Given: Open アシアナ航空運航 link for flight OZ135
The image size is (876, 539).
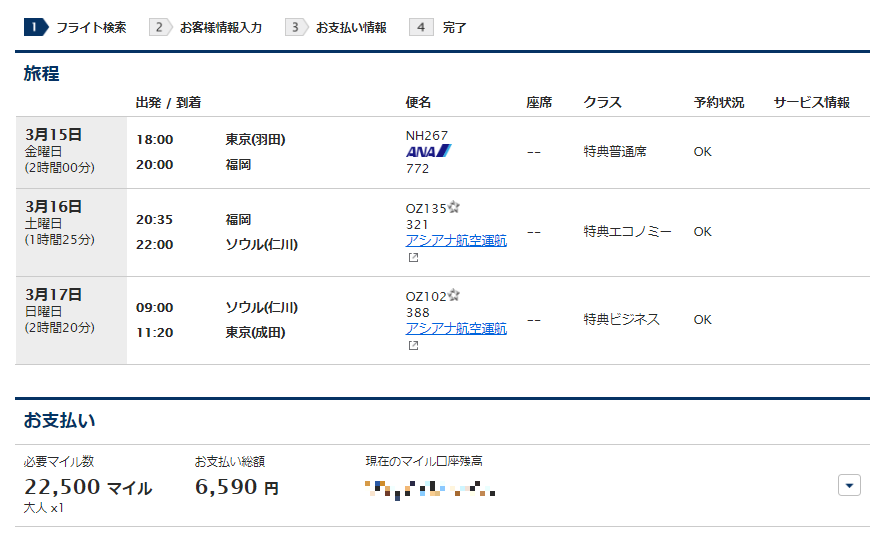Looking at the screenshot, I should click(x=456, y=240).
